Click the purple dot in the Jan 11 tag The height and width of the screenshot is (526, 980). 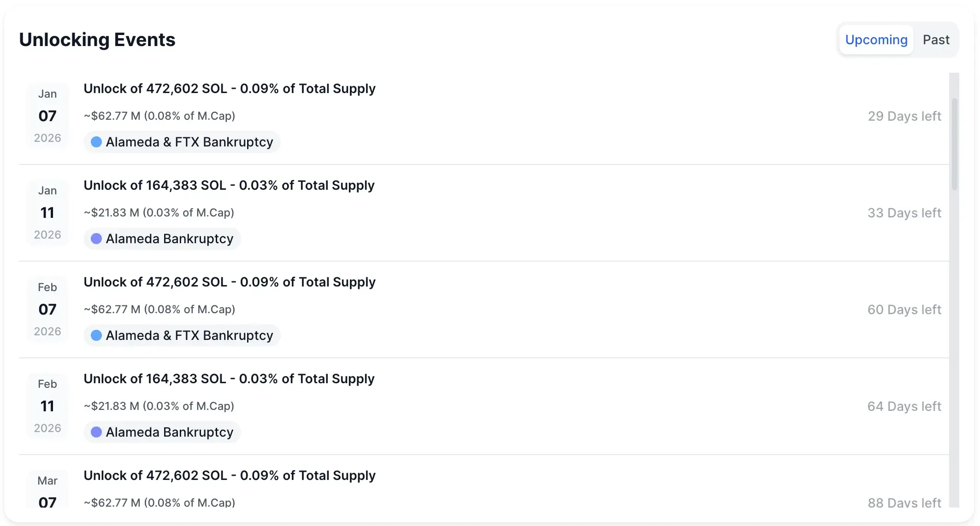(96, 239)
